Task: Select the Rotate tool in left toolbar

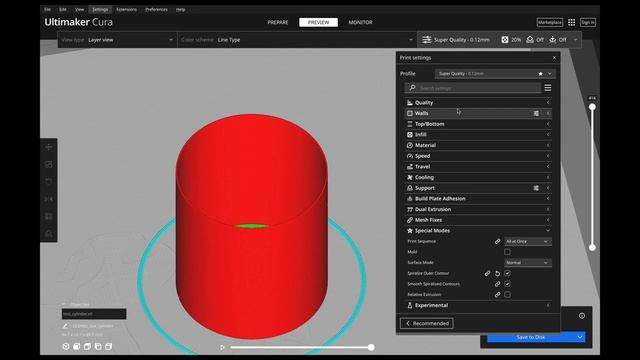Action: tap(49, 182)
